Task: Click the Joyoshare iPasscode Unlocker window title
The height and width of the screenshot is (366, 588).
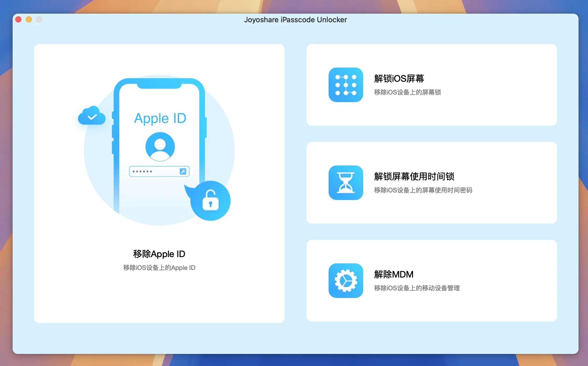Action: 295,20
